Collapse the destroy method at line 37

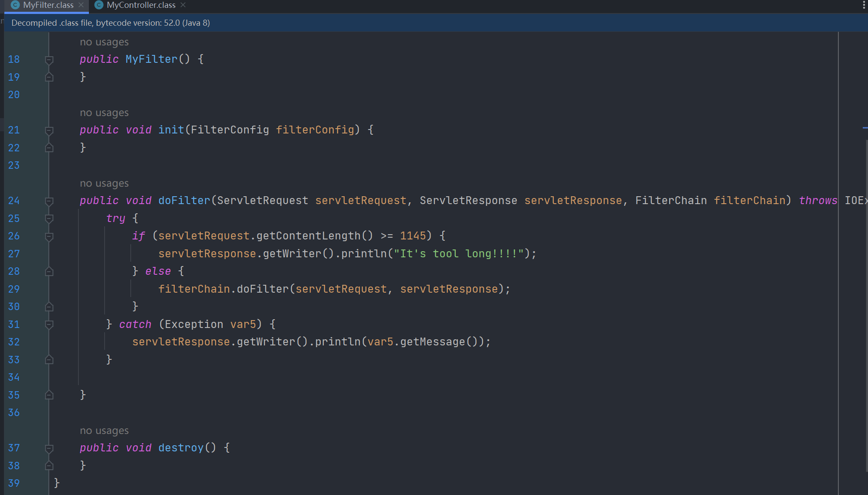tap(49, 448)
